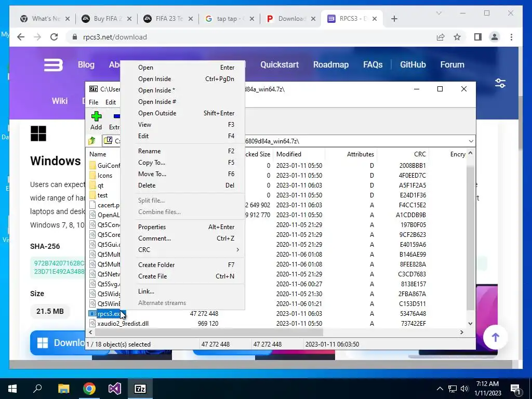Click the xaudio2_9redist.dll file

point(123,323)
